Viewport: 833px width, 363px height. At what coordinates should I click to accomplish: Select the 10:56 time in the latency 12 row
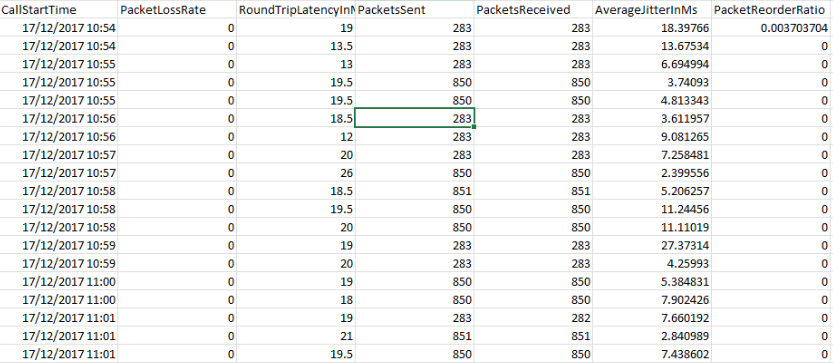[59, 137]
